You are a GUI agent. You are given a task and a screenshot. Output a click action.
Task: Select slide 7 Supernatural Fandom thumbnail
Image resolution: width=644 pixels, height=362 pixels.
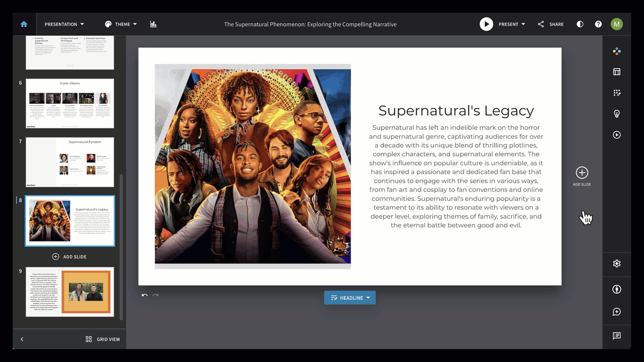[x=70, y=162]
